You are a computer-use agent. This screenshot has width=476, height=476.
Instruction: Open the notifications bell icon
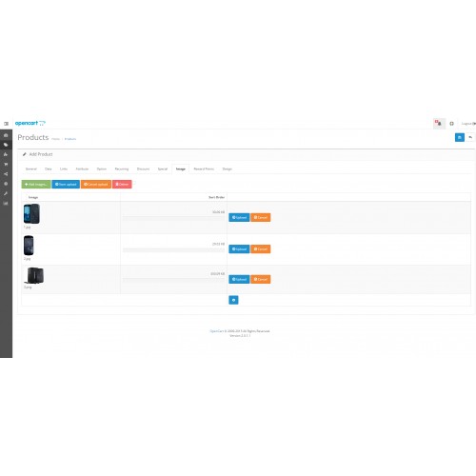click(x=439, y=123)
